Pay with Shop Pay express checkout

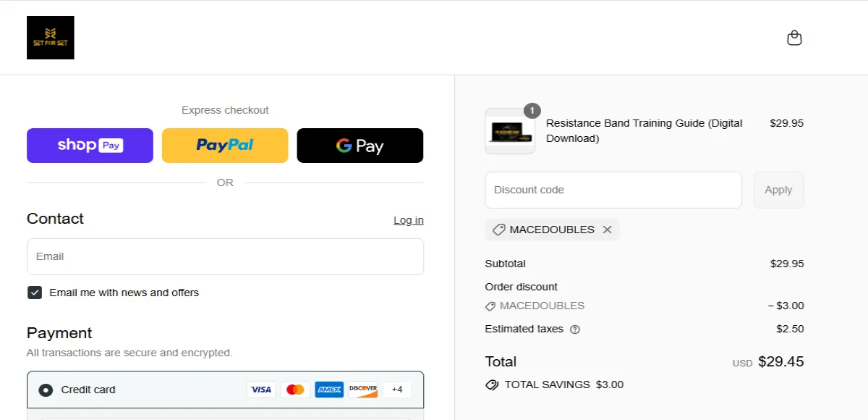pyautogui.click(x=90, y=146)
